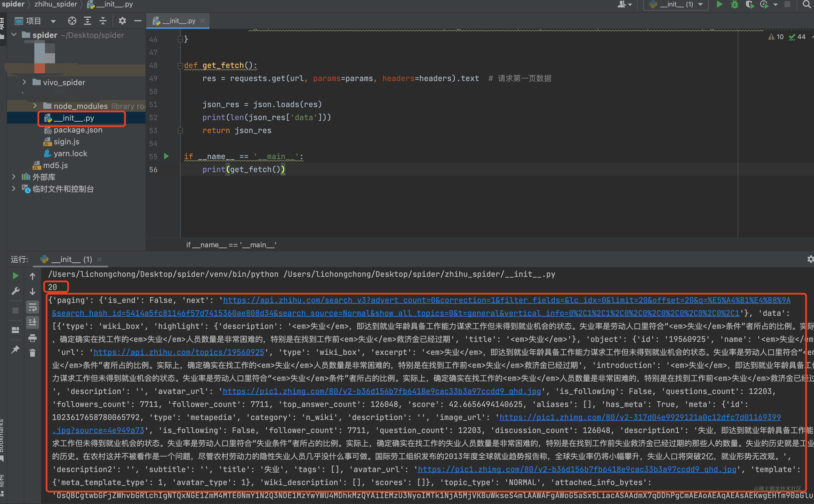Click zhihu_spider in the top breadcrumb
Screen dimensions: 814x504
click(56, 4)
